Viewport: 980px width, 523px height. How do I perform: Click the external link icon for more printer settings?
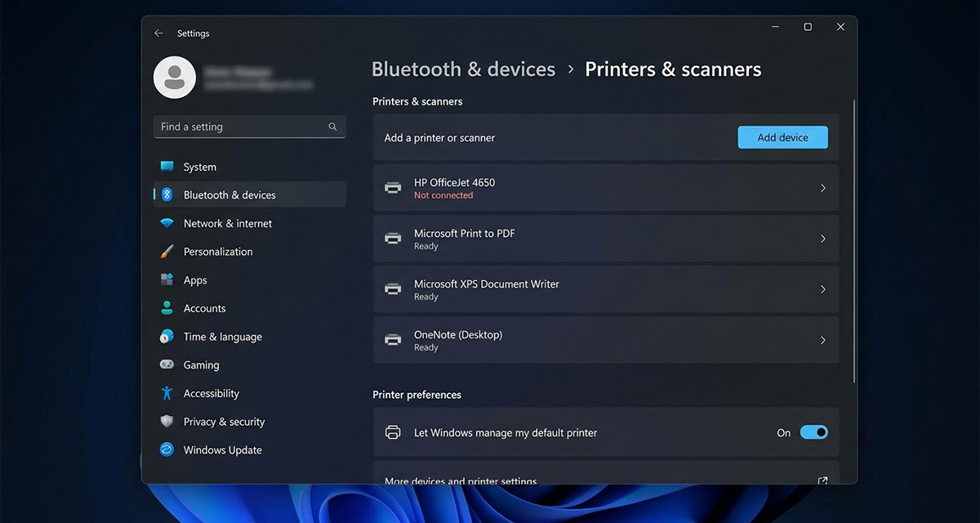[x=822, y=481]
